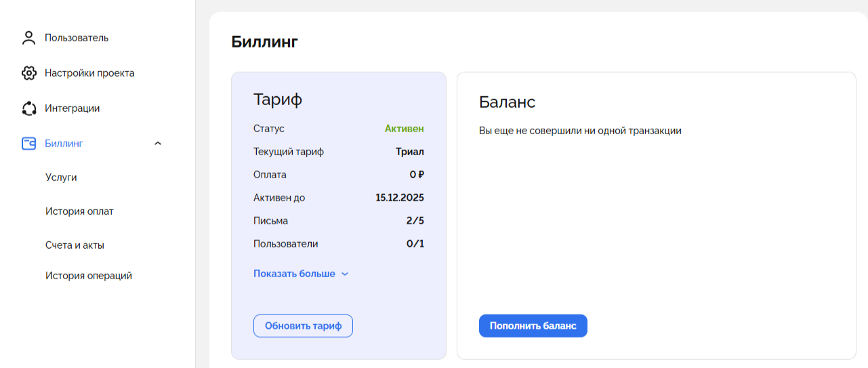Expand details via Показать больше link

pyautogui.click(x=294, y=274)
